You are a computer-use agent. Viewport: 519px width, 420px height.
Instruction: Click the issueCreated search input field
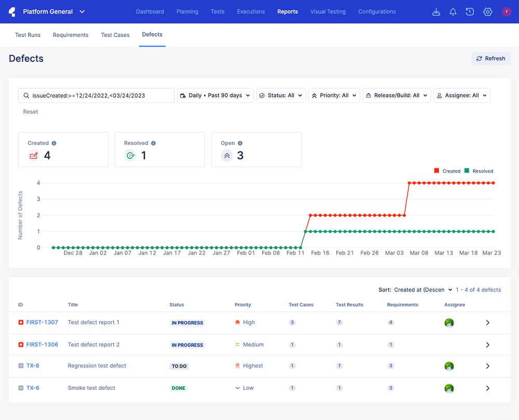[x=96, y=95]
